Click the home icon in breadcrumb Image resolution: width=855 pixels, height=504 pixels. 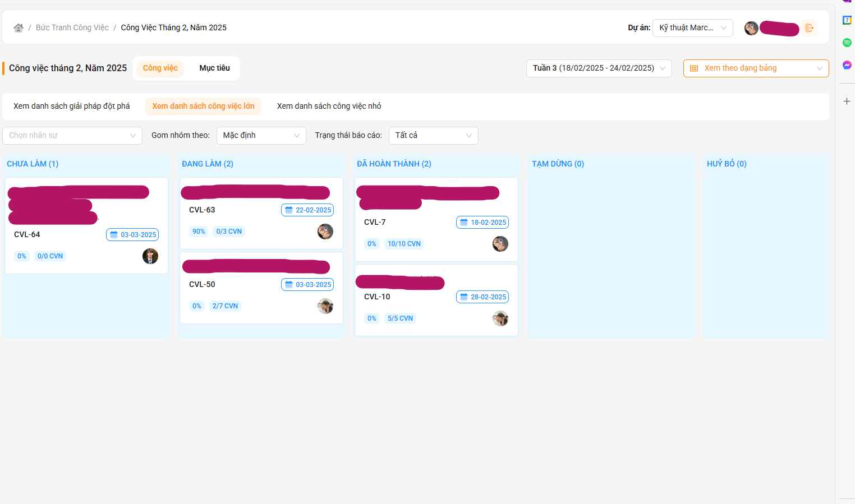(19, 28)
